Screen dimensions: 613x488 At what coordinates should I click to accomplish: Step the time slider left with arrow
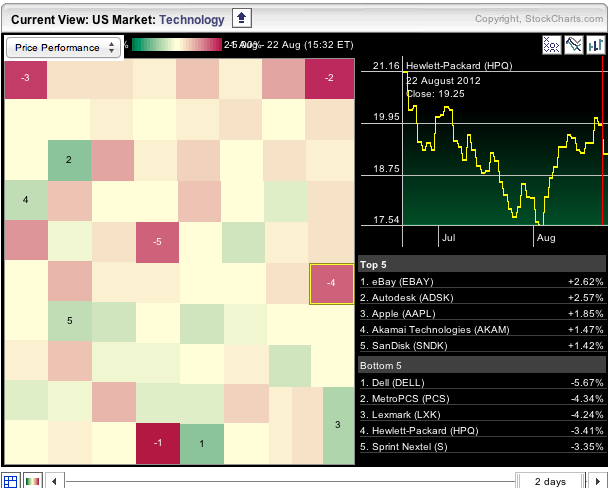click(54, 481)
